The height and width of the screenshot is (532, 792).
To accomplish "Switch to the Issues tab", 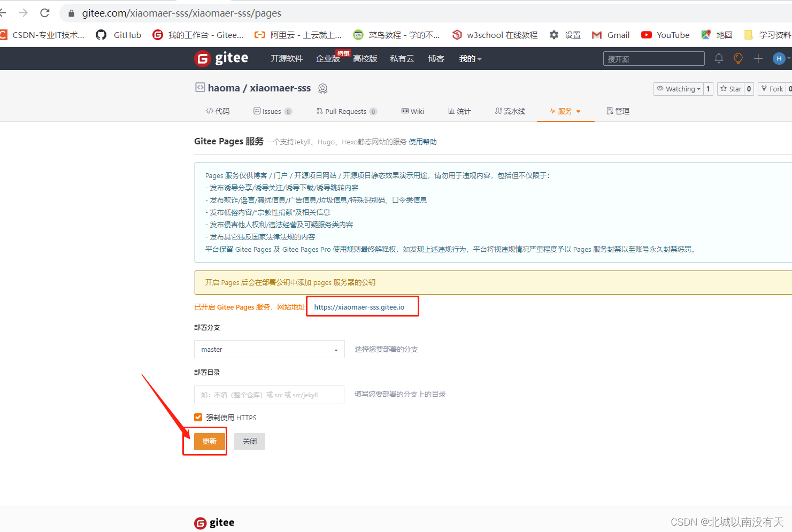I will (x=273, y=111).
